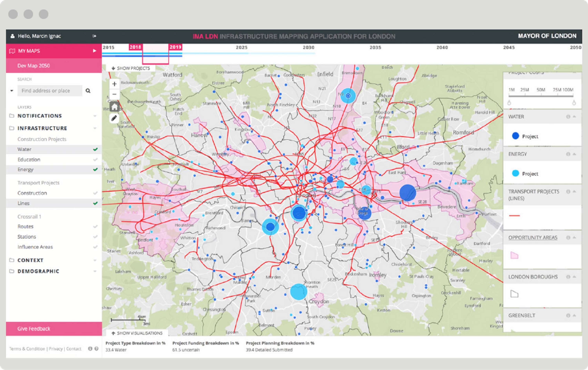
Task: Click the Demographic folder icon
Action: (12, 271)
